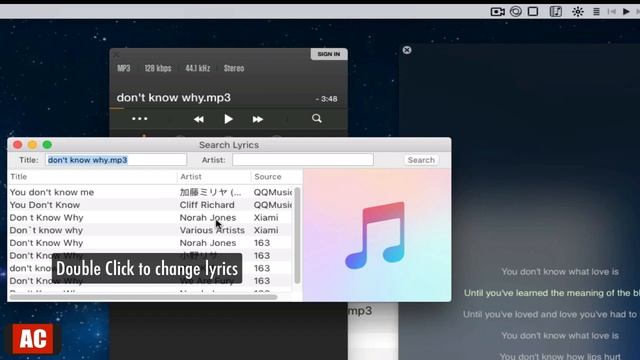The width and height of the screenshot is (640, 360).
Task: Click the fast forward button in player
Action: coord(258,119)
